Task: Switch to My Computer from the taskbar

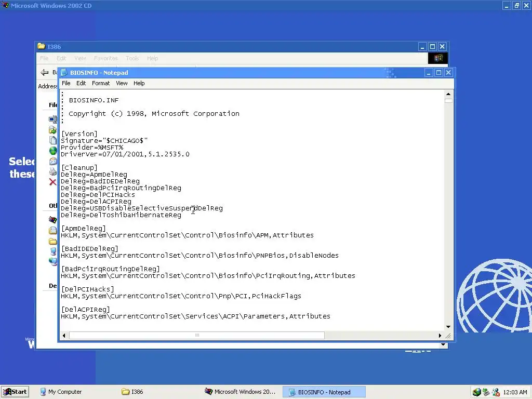Action: coord(61,392)
